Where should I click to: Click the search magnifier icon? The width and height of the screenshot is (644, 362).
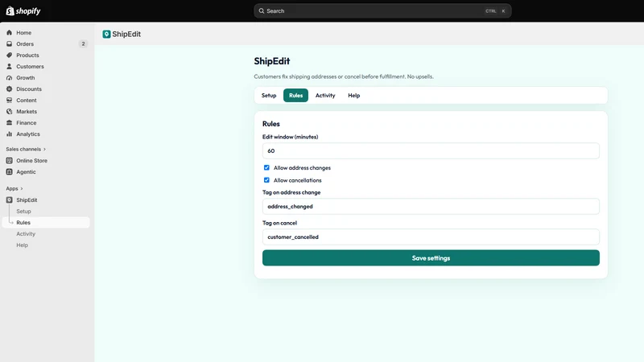coord(261,11)
